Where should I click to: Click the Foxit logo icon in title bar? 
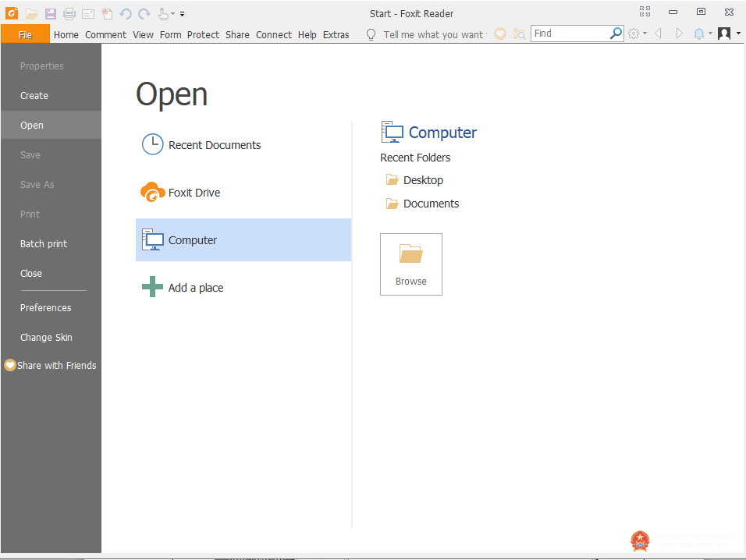click(12, 13)
